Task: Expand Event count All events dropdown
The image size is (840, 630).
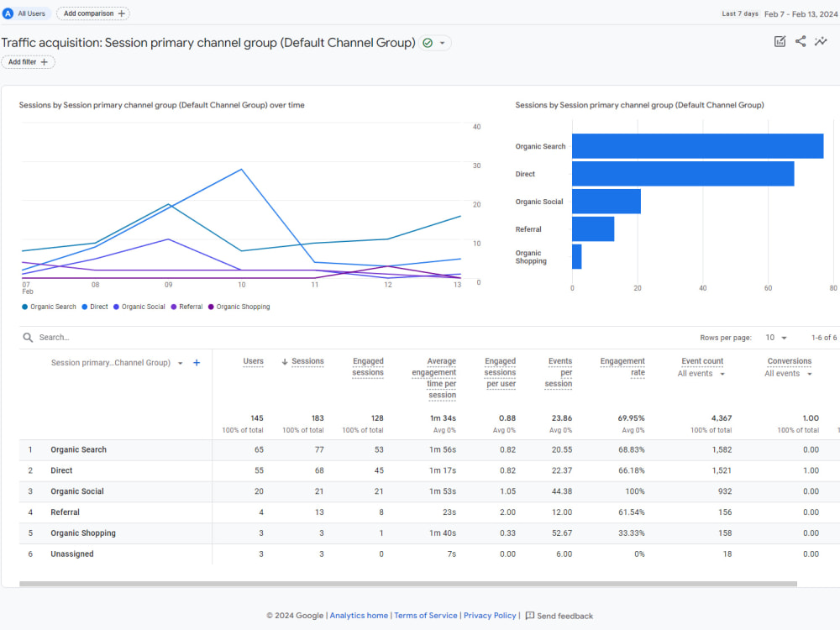Action: pyautogui.click(x=701, y=374)
